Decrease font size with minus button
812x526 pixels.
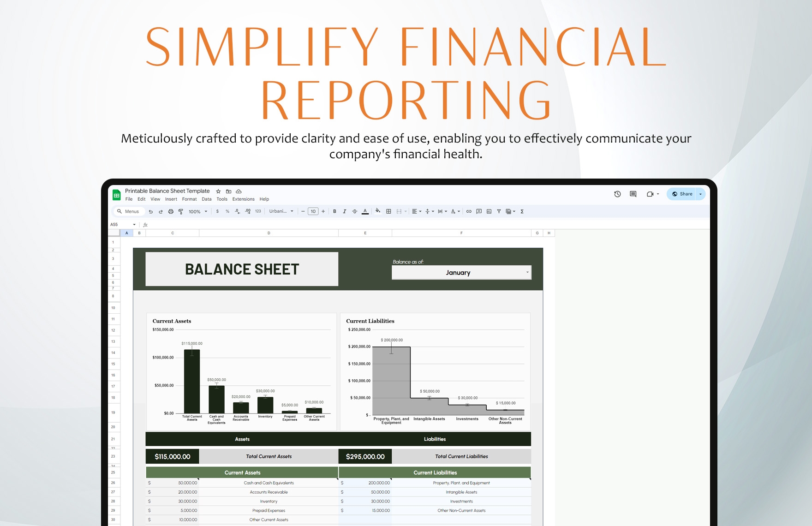point(303,211)
